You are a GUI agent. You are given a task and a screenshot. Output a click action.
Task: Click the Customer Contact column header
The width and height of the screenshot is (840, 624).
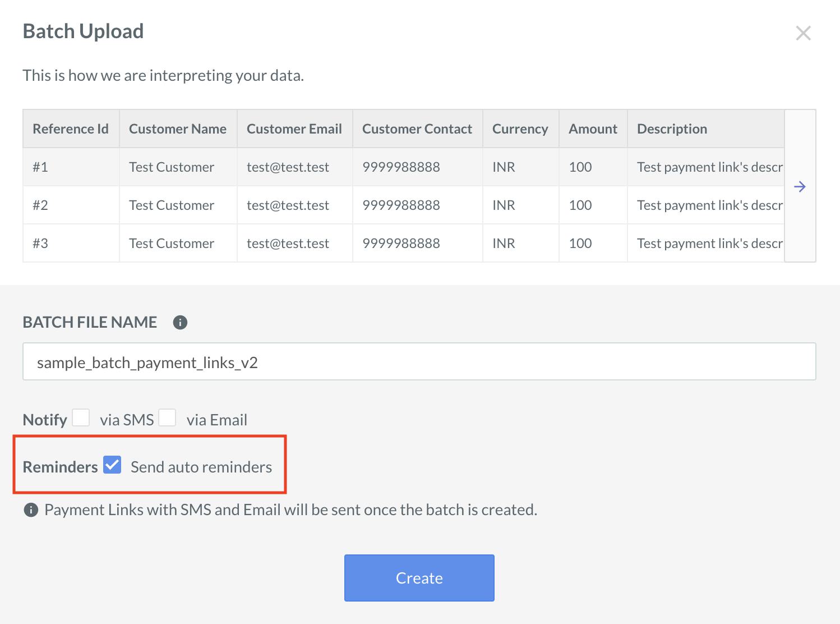(x=417, y=129)
